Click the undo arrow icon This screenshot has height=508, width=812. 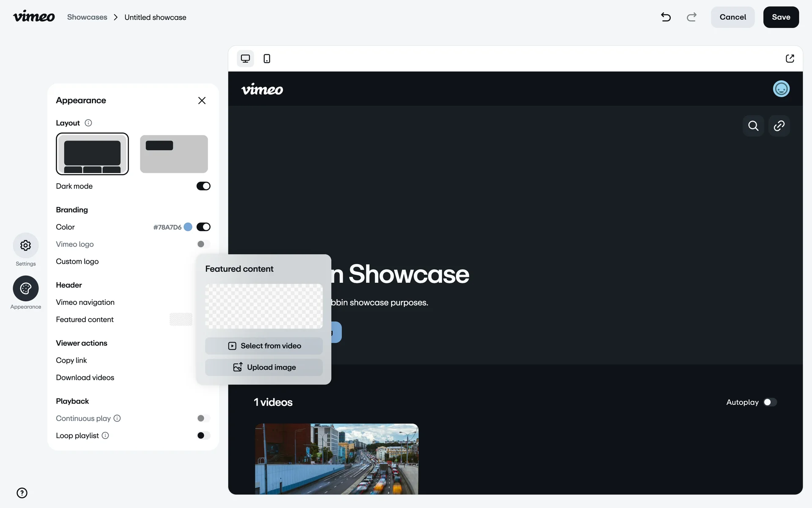(666, 17)
